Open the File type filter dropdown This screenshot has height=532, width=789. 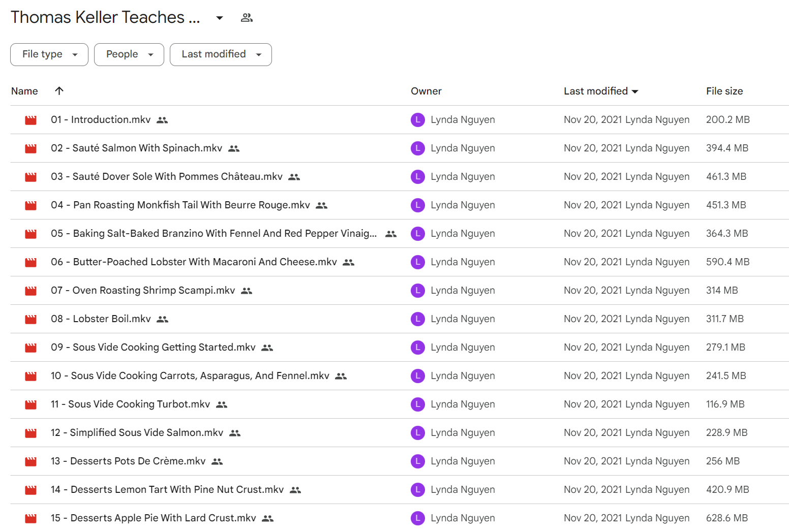pyautogui.click(x=49, y=54)
